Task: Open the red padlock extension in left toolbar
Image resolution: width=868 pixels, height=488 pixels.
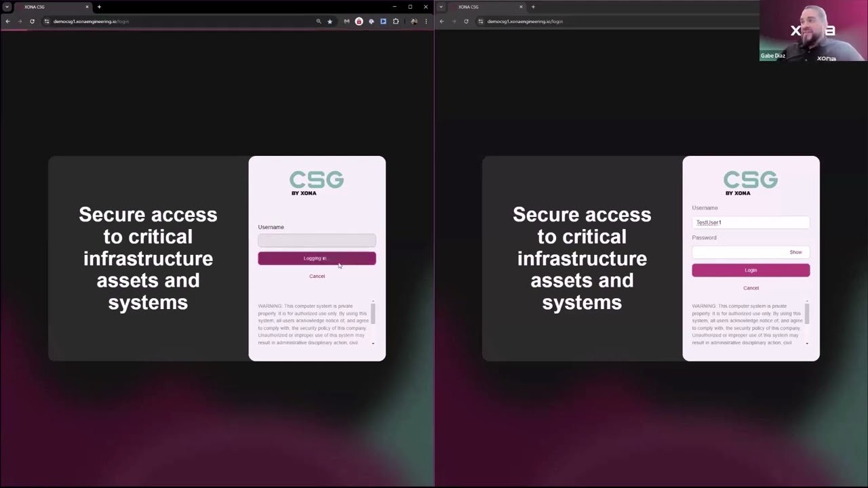Action: (x=359, y=21)
